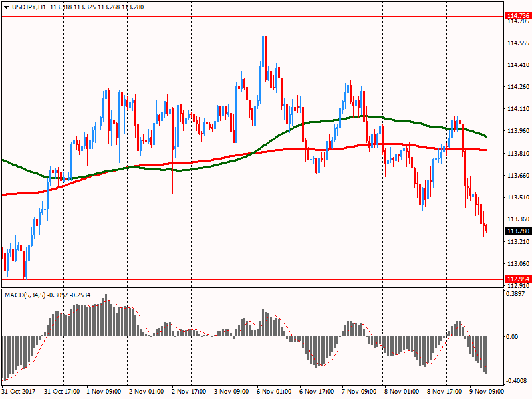Click the MACD scale value -0.4008
The width and height of the screenshot is (532, 399).
click(517, 381)
